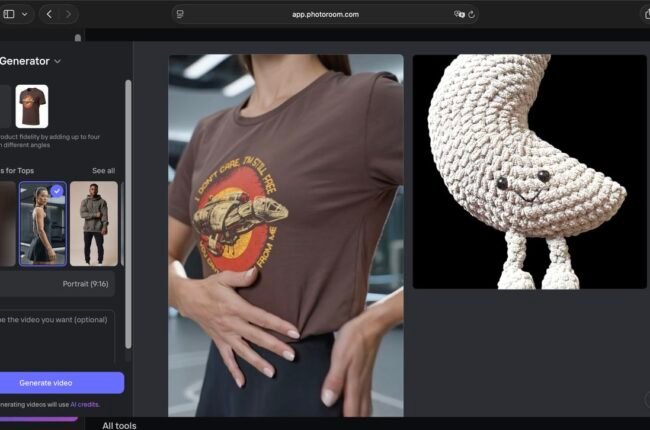
Task: Toggle the checkmark on selected template
Action: 57,191
